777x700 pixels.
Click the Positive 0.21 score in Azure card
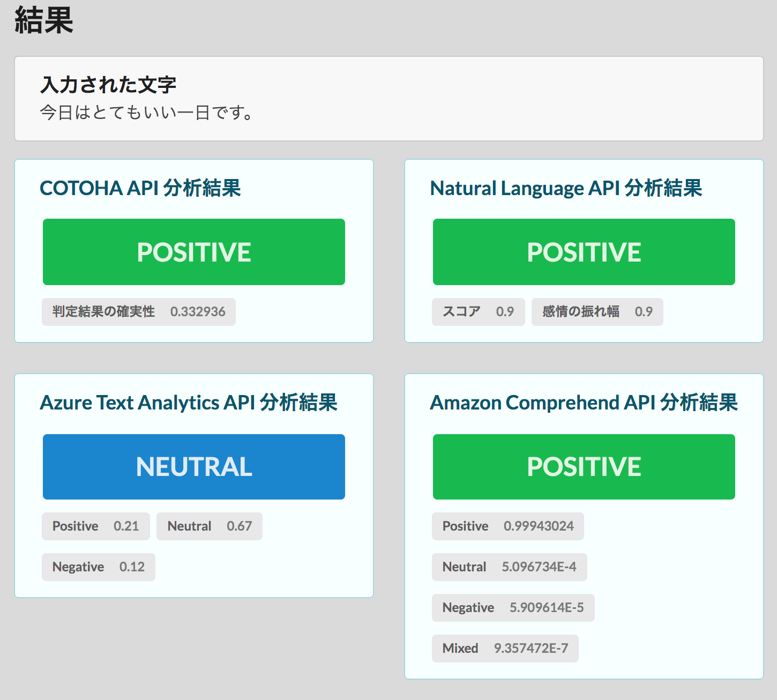click(x=95, y=526)
